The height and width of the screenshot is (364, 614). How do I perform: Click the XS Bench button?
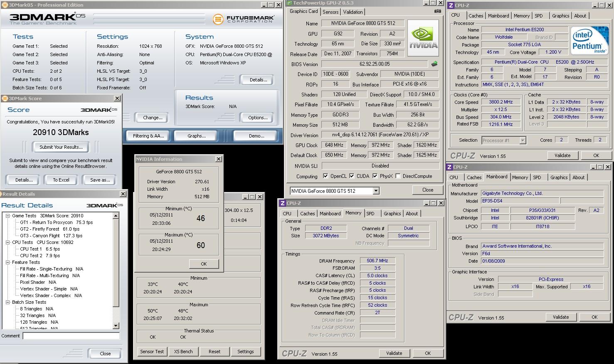click(x=183, y=352)
